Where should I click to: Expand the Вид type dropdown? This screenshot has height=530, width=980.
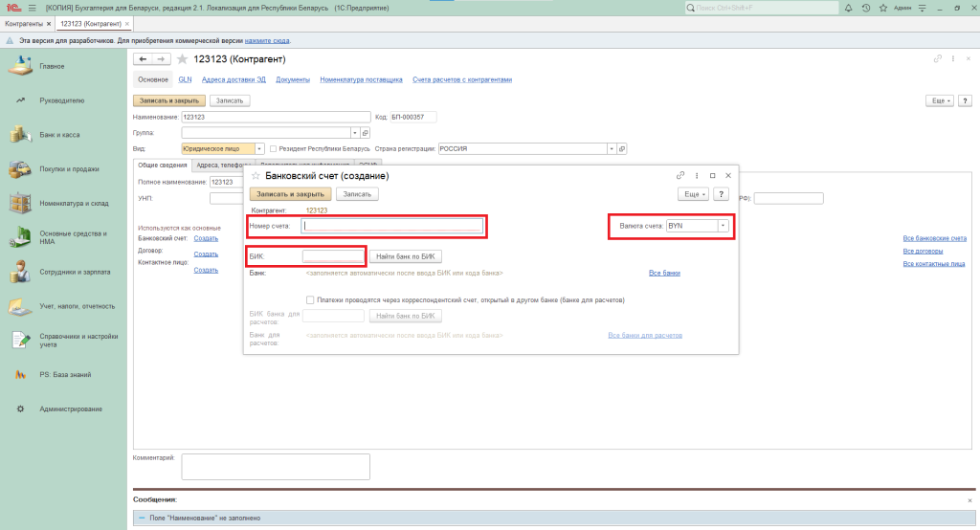[x=259, y=149]
